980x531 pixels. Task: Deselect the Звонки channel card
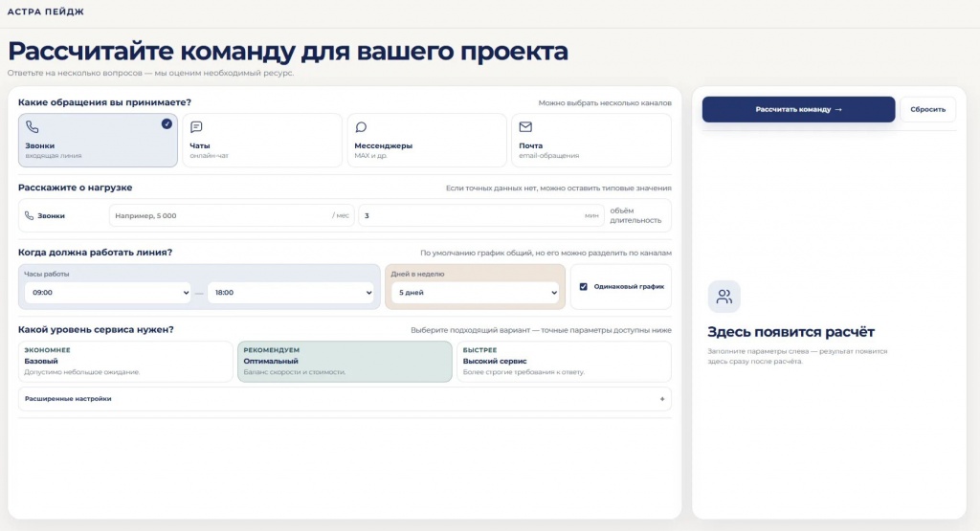pyautogui.click(x=98, y=140)
